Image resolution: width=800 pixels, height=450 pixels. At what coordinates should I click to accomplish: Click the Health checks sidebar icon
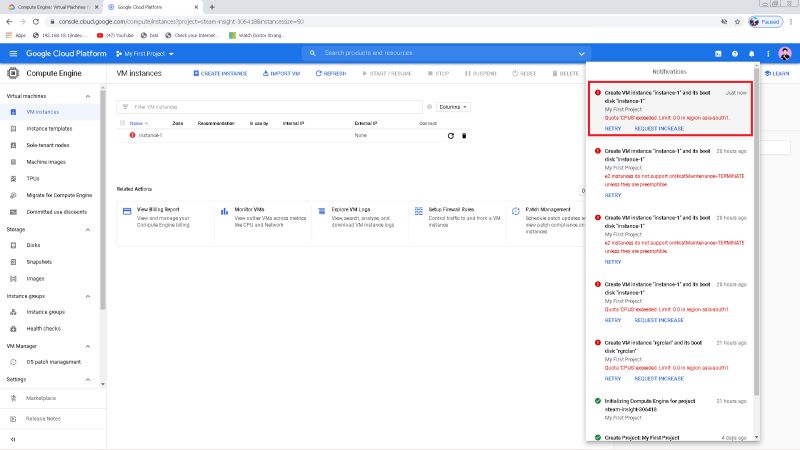13,329
